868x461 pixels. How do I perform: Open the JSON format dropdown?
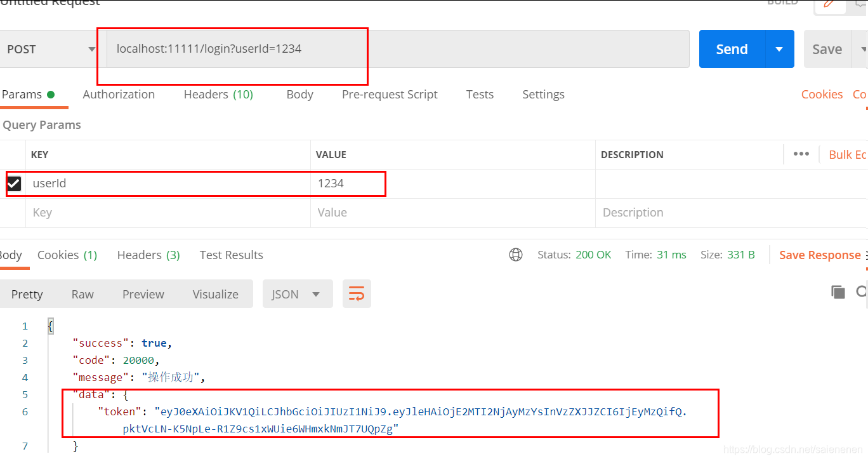pyautogui.click(x=298, y=294)
